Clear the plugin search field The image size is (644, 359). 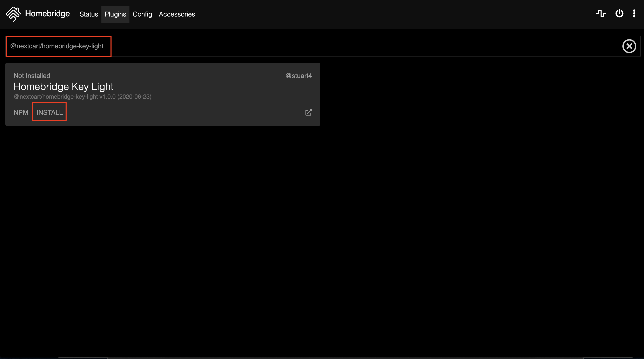[629, 46]
